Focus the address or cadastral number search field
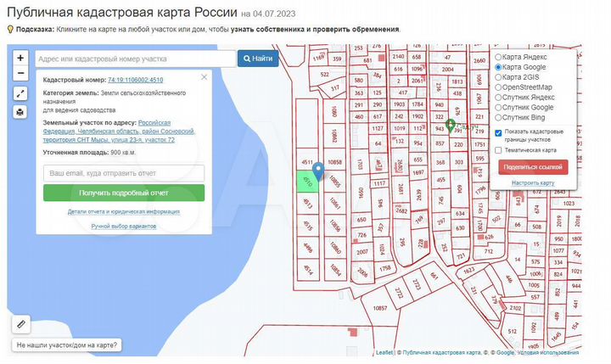The width and height of the screenshot is (611, 364). (136, 59)
